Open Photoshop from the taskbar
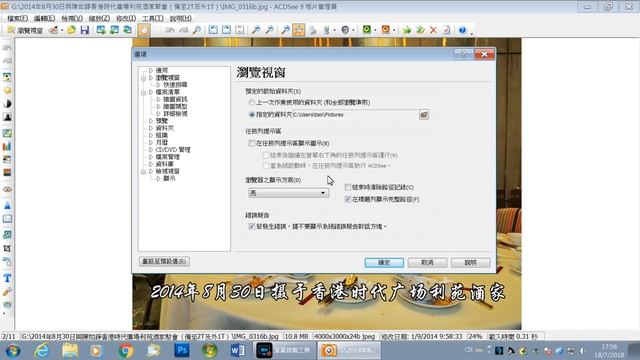The width and height of the screenshot is (640, 360). (x=182, y=350)
